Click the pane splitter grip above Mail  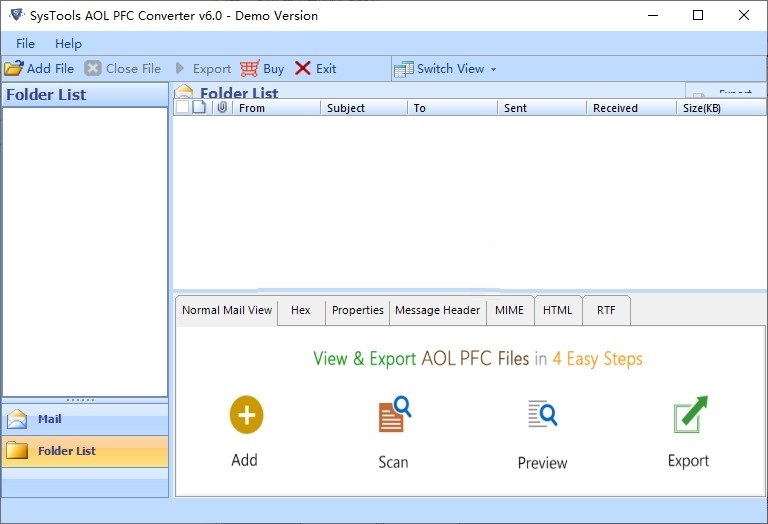click(85, 400)
